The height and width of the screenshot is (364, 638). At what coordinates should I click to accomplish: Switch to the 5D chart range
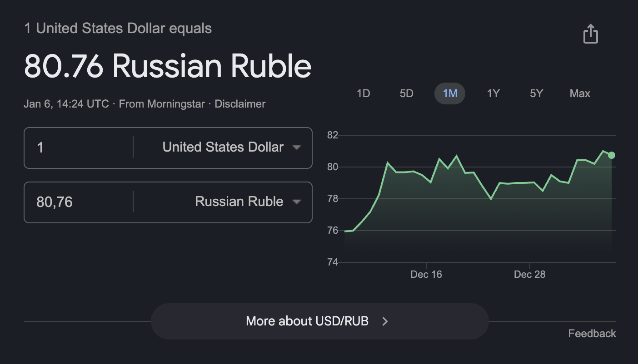click(x=406, y=93)
